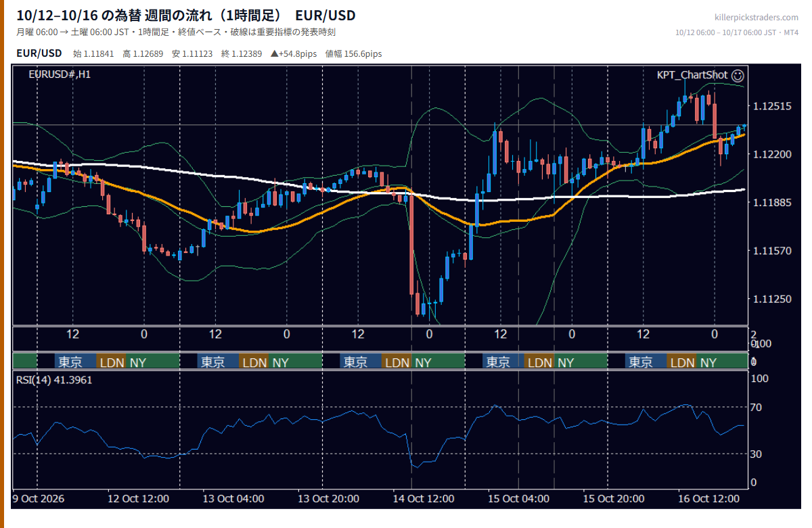Click the 1.11250 price axis label

pyautogui.click(x=772, y=299)
